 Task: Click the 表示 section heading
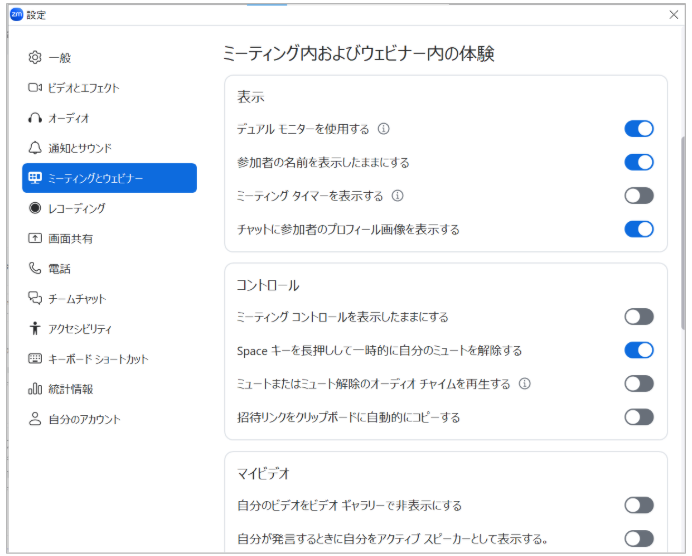point(251,97)
